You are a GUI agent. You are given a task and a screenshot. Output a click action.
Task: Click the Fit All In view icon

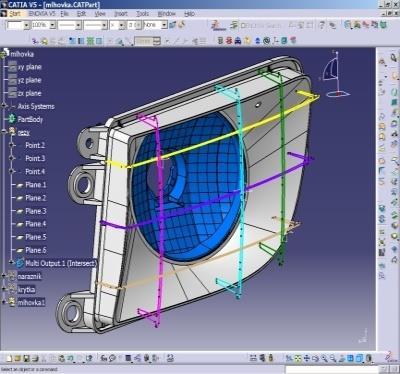(x=298, y=359)
